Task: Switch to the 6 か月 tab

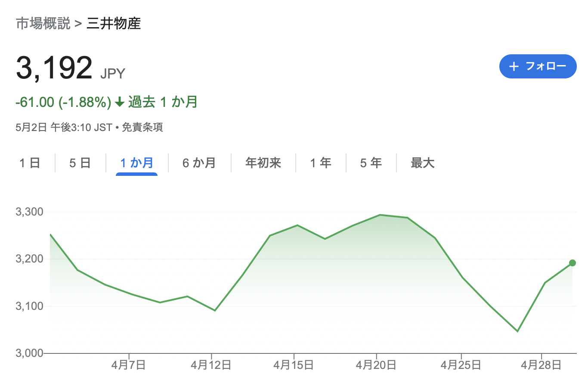Action: pyautogui.click(x=199, y=163)
